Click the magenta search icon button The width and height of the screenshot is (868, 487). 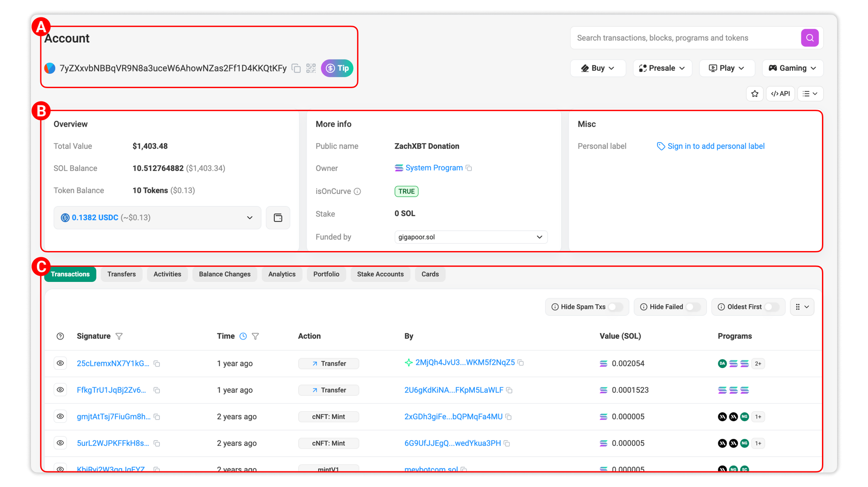pyautogui.click(x=809, y=38)
